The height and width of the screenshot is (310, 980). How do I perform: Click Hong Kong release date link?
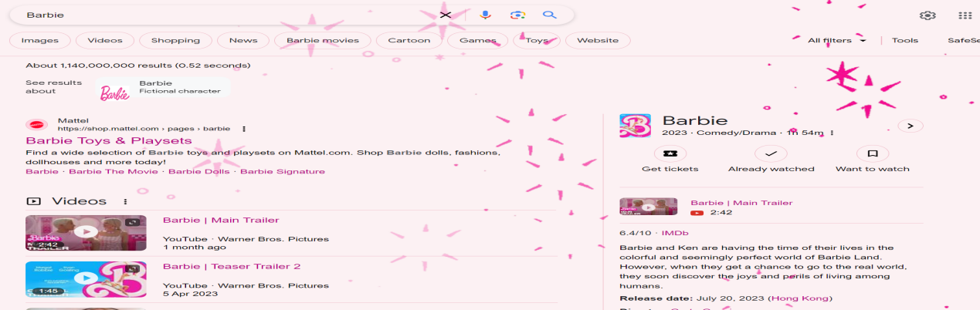point(801,298)
